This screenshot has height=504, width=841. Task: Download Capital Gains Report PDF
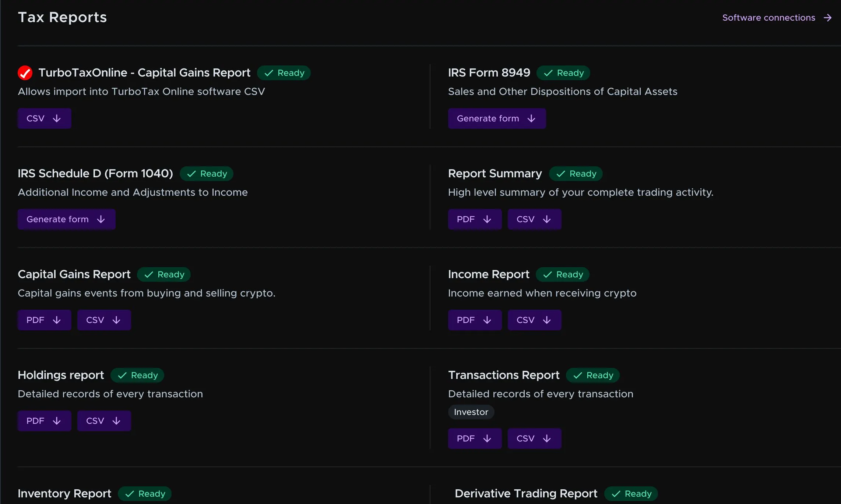[44, 320]
